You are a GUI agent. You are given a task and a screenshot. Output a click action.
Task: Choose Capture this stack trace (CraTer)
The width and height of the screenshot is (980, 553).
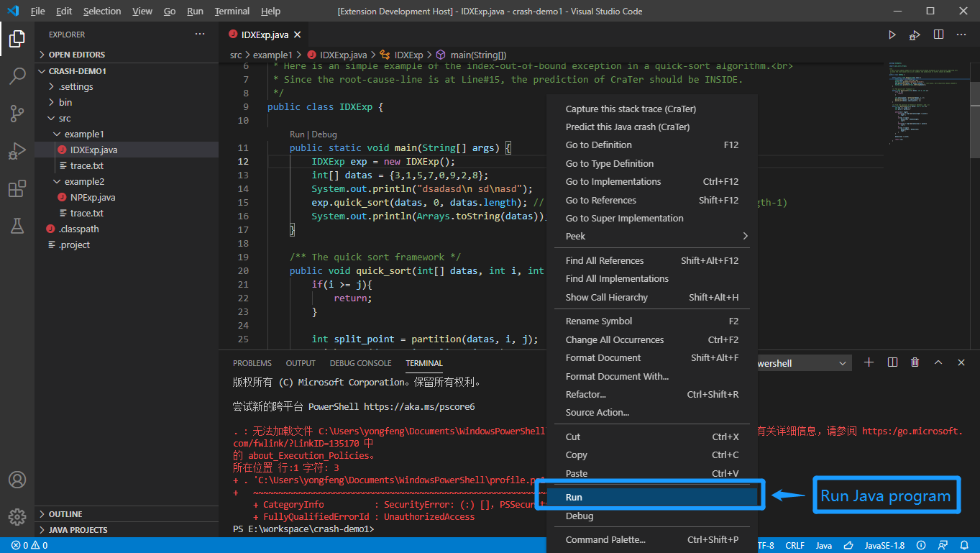point(652,109)
